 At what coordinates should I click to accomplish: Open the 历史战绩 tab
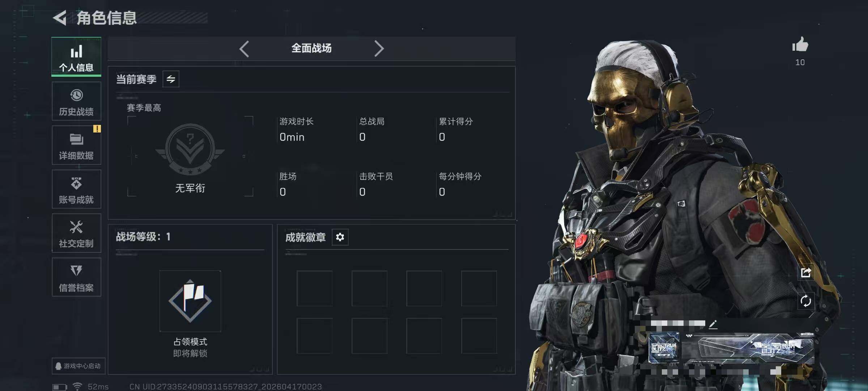pyautogui.click(x=76, y=101)
